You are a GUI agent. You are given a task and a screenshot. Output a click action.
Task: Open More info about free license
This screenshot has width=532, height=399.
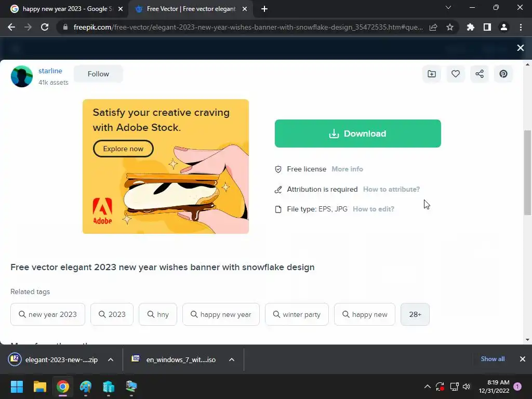(x=347, y=169)
